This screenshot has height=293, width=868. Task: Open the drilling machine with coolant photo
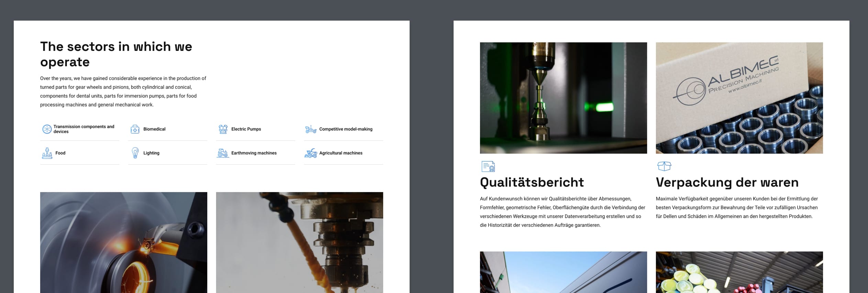[x=300, y=243]
